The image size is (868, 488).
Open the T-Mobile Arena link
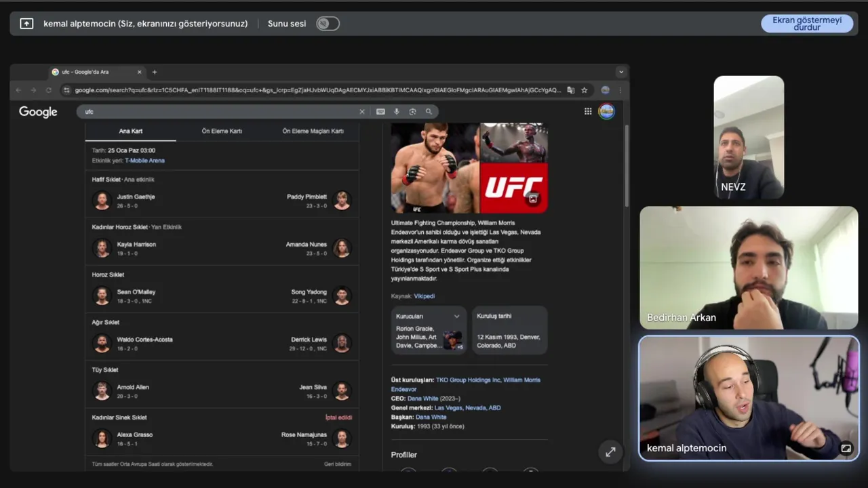(144, 161)
